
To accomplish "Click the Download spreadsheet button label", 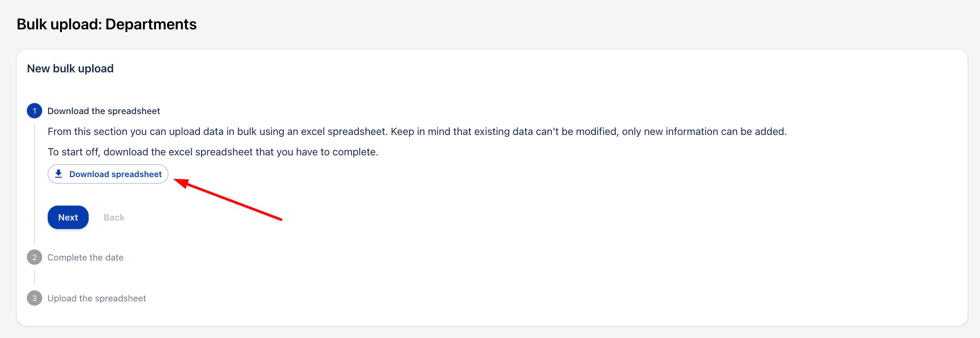I will tap(115, 174).
